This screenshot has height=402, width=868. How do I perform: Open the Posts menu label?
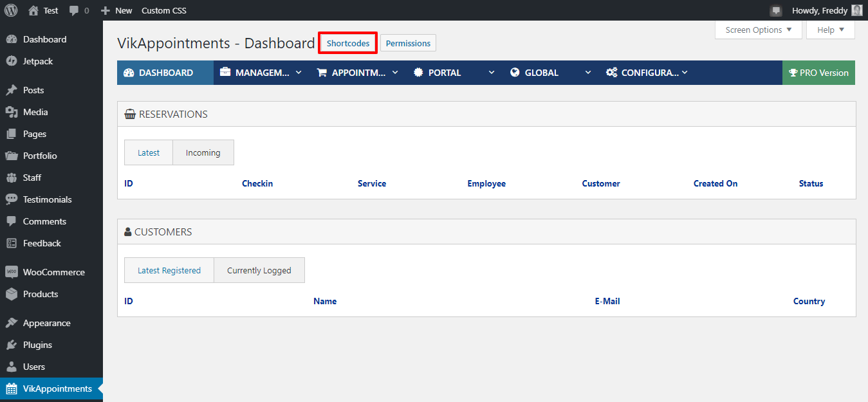tap(33, 90)
